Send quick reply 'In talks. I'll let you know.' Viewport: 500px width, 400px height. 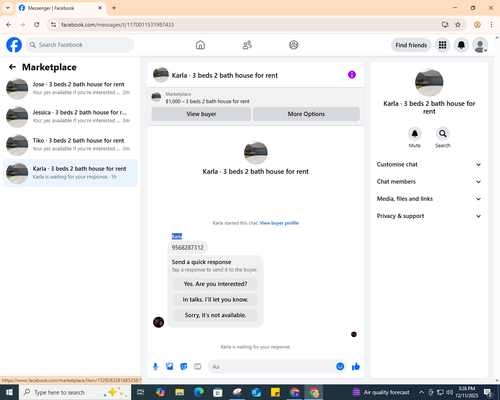coord(215,300)
